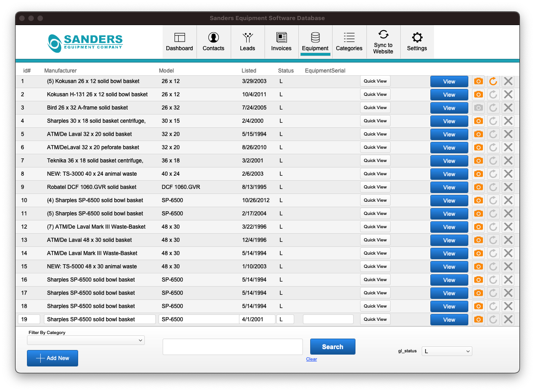This screenshot has width=535, height=392.
Task: Click the gray camera icon in row 3
Action: [478, 108]
